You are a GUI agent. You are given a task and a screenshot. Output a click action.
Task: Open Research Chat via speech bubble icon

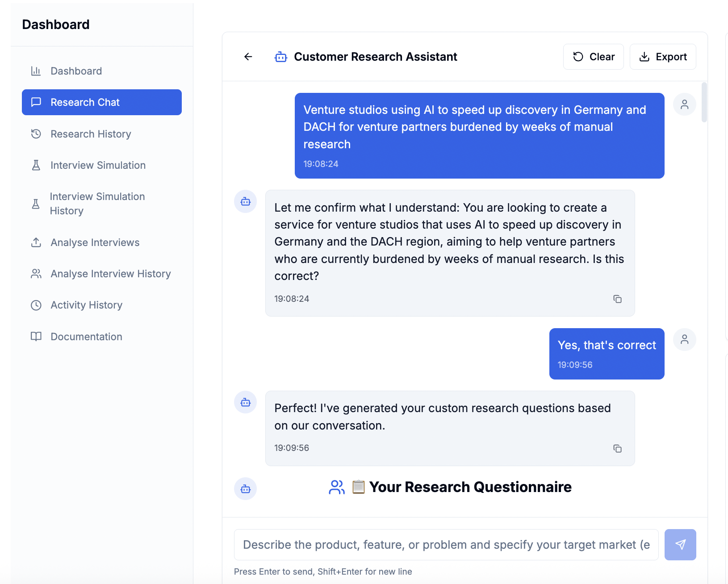[36, 102]
